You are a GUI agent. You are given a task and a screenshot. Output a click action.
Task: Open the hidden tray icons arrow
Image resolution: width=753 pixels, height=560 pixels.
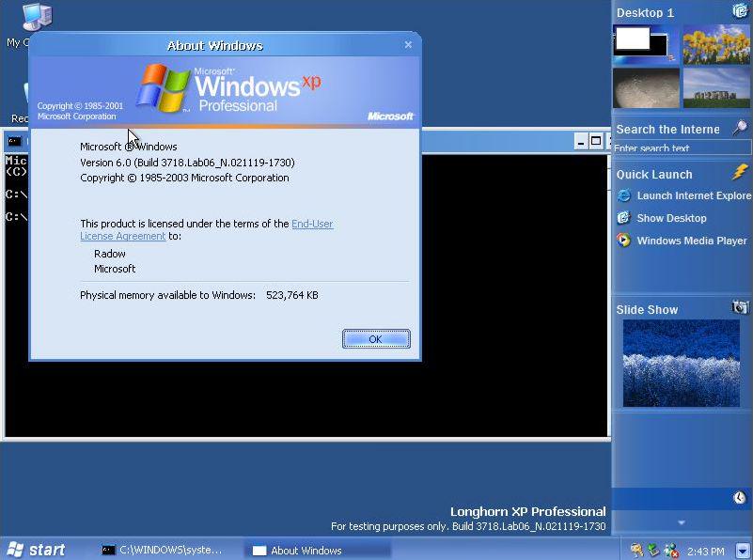pos(742,550)
